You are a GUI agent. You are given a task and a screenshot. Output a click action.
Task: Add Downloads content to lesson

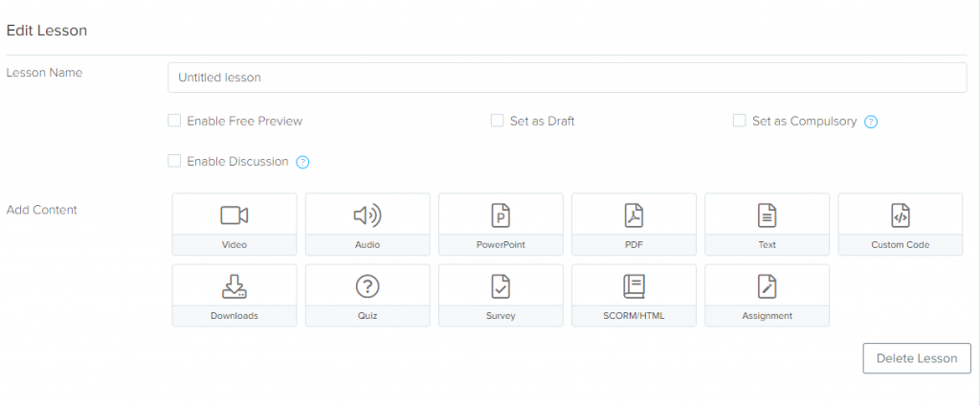[234, 295]
